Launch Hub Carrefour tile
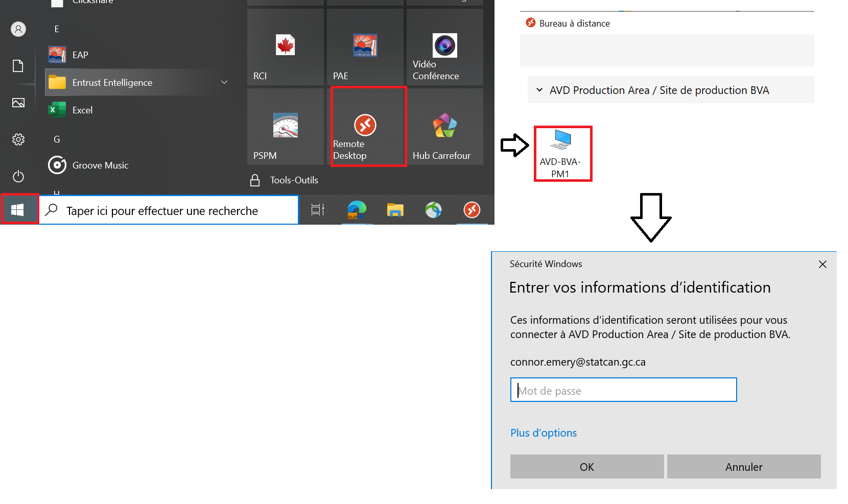 point(445,127)
